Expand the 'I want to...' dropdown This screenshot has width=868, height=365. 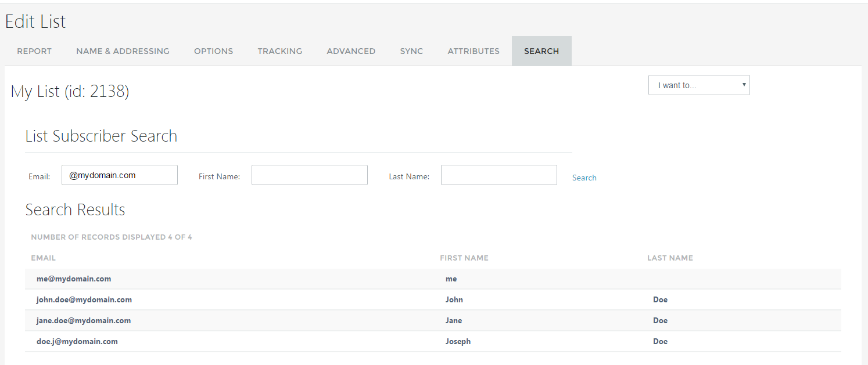pos(699,85)
